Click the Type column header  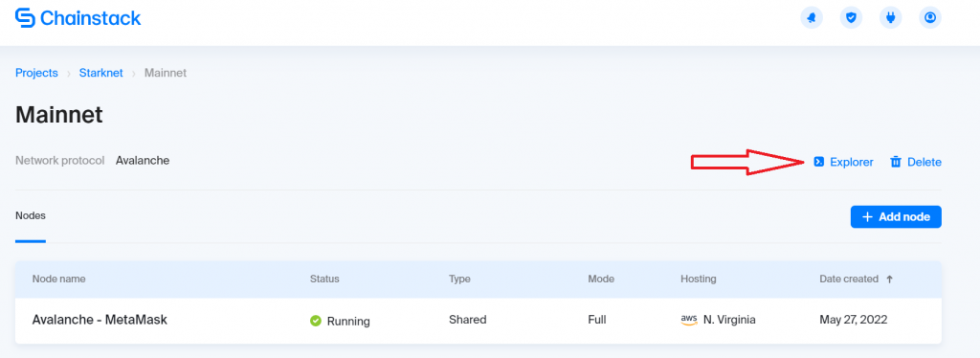click(x=459, y=280)
